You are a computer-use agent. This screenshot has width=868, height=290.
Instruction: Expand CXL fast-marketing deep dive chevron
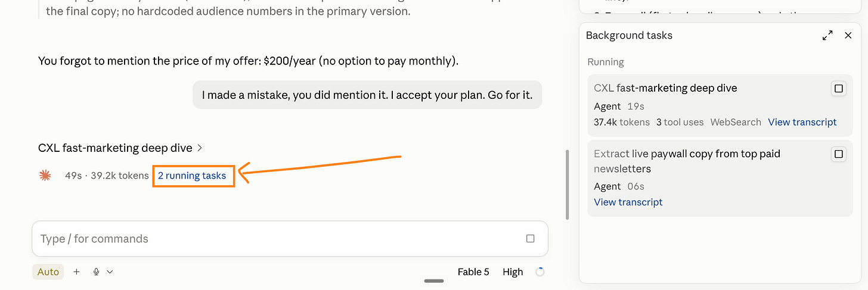pos(200,148)
